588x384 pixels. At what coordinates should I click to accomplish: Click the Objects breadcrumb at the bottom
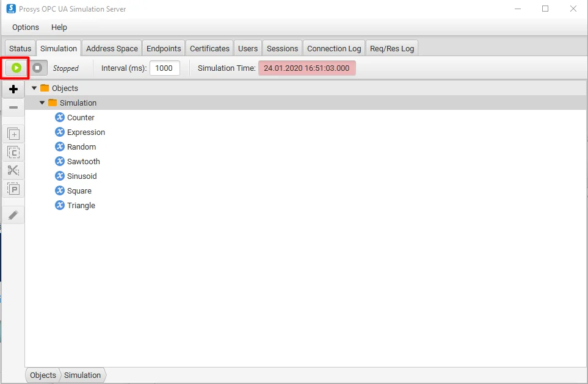pyautogui.click(x=43, y=375)
